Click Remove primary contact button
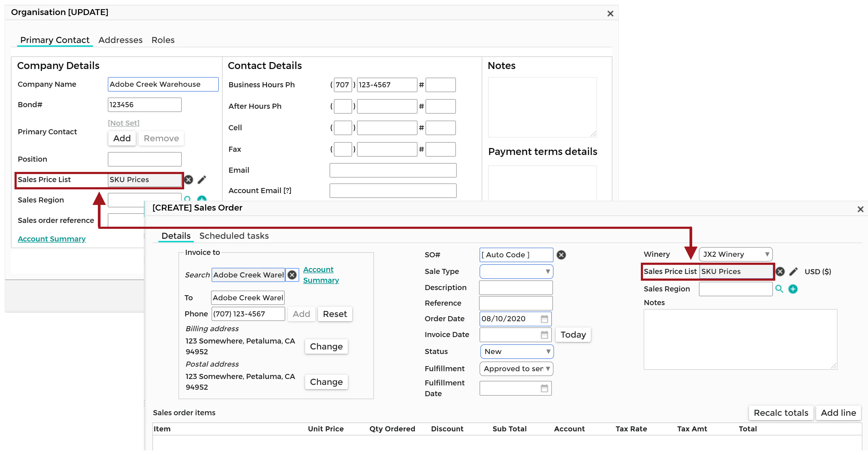 161,138
